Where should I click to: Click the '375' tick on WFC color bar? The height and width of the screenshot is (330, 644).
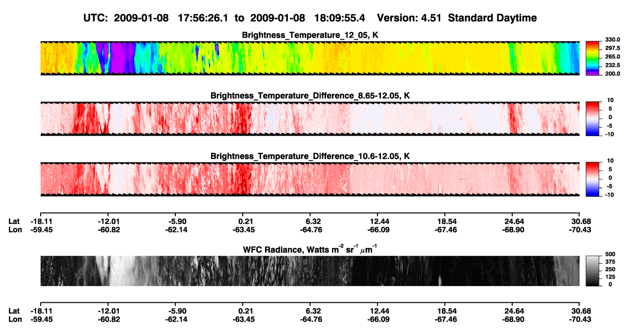610,262
